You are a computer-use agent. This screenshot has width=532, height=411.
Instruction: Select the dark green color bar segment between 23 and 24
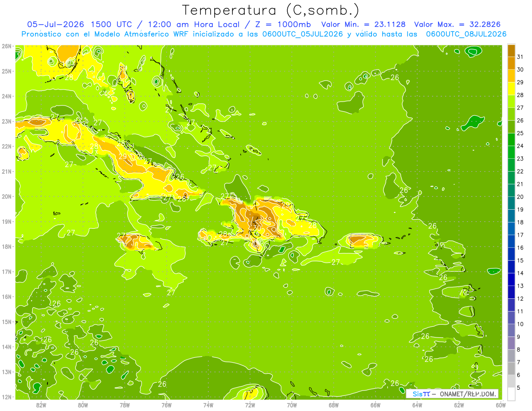pos(511,152)
